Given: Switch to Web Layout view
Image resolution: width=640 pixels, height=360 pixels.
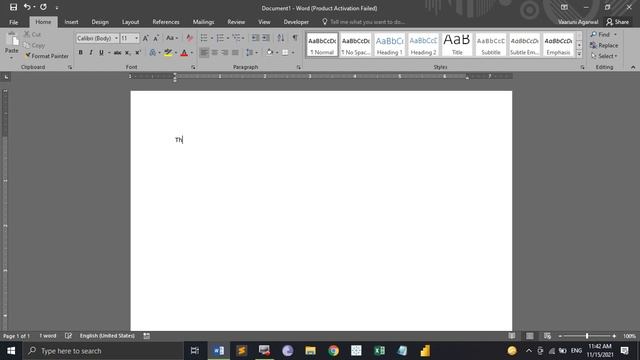Looking at the screenshot, I should pyautogui.click(x=547, y=336).
